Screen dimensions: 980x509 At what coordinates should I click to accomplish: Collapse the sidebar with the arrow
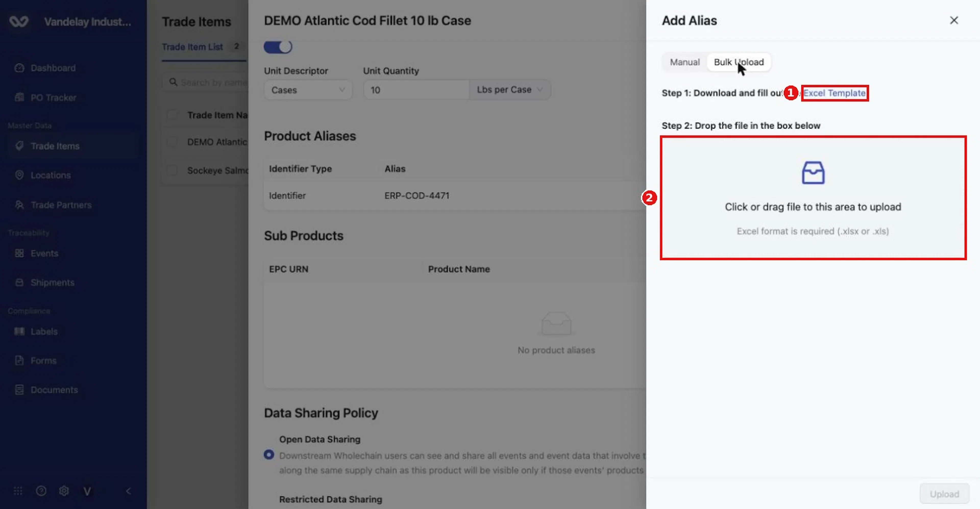(129, 491)
